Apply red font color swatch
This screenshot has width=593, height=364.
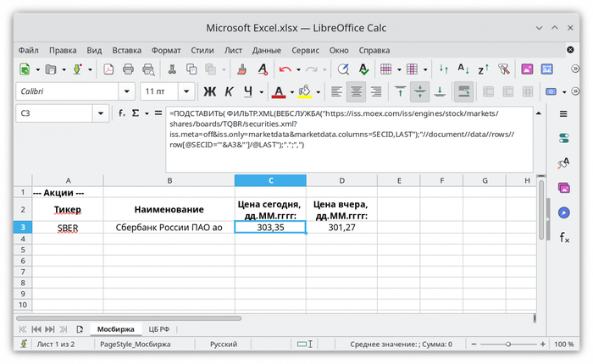279,92
